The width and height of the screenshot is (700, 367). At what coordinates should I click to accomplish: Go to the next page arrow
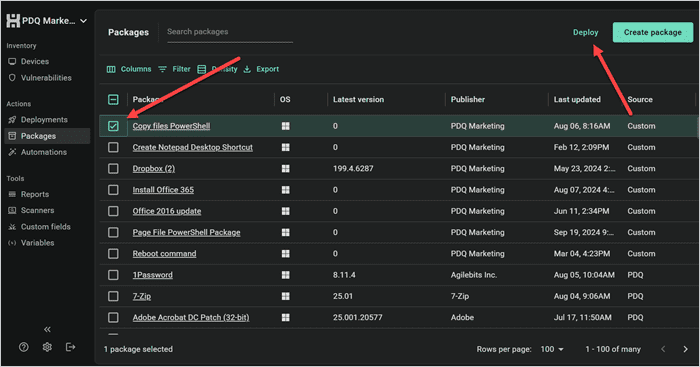click(x=685, y=349)
